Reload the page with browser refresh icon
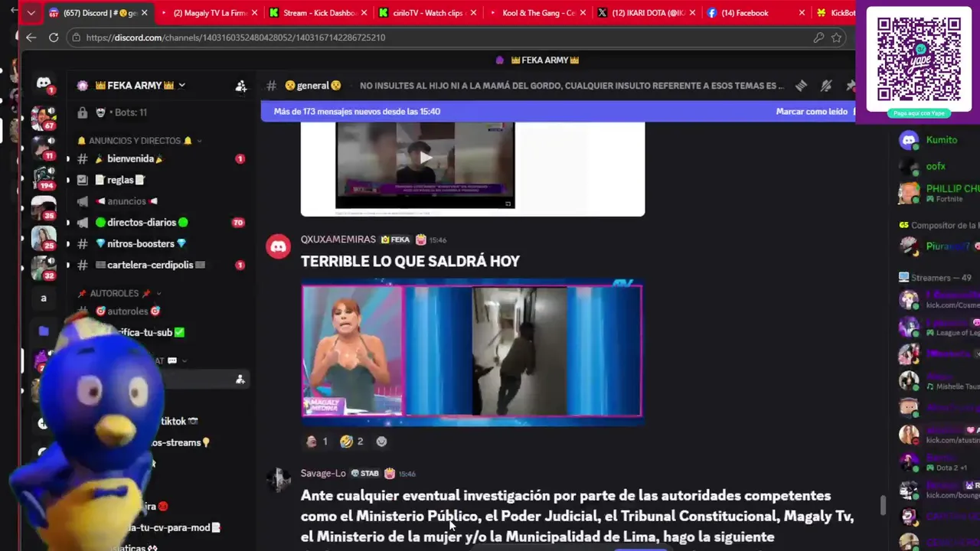 (54, 37)
